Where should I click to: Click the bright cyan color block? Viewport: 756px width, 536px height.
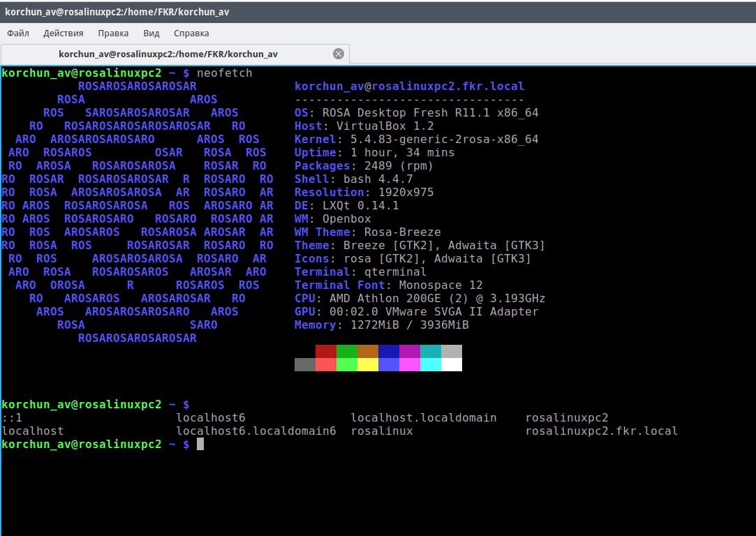(x=431, y=364)
